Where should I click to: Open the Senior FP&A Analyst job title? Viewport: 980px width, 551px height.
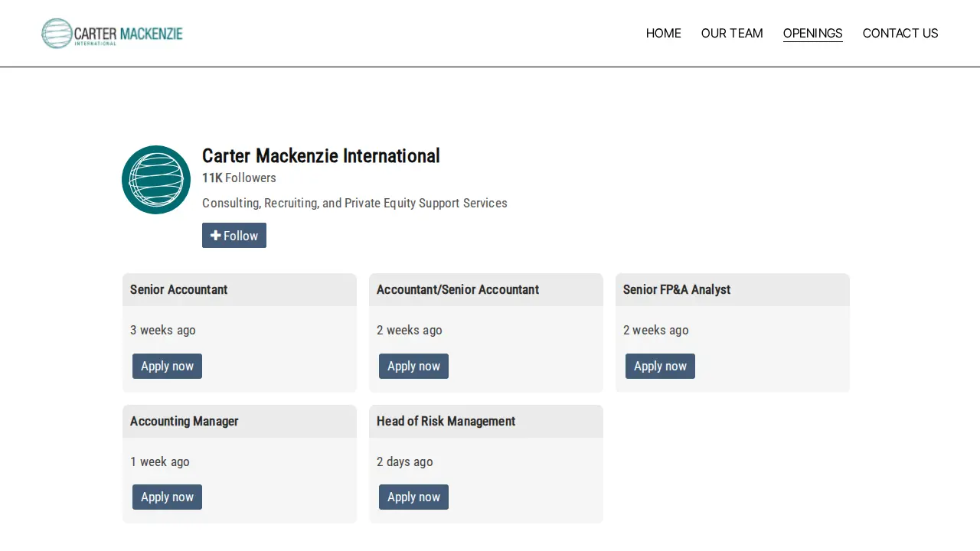tap(677, 289)
